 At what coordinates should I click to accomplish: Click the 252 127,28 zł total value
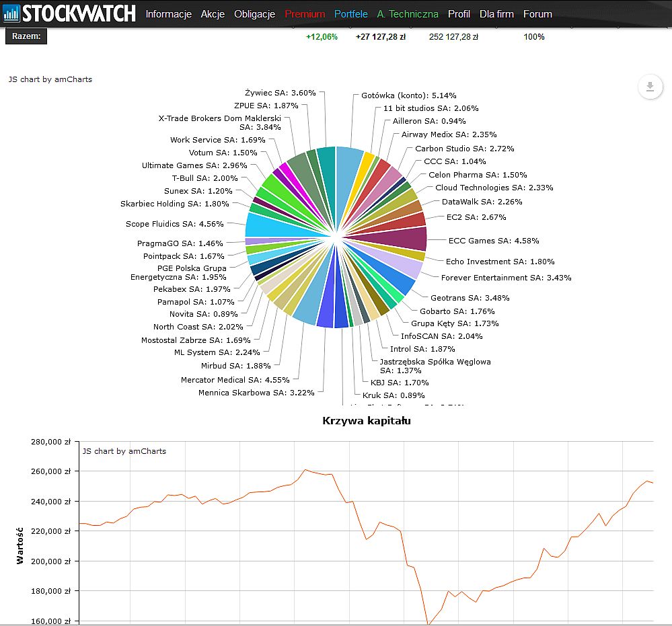[453, 37]
